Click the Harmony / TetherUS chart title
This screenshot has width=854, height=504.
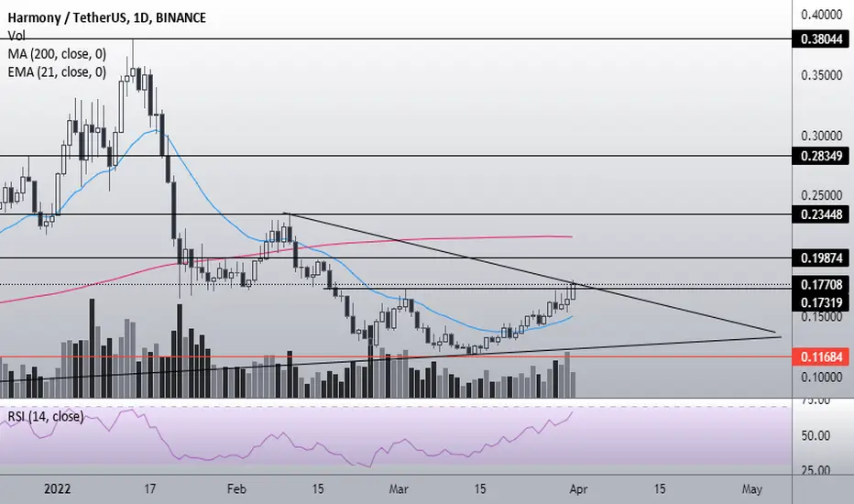pos(106,17)
